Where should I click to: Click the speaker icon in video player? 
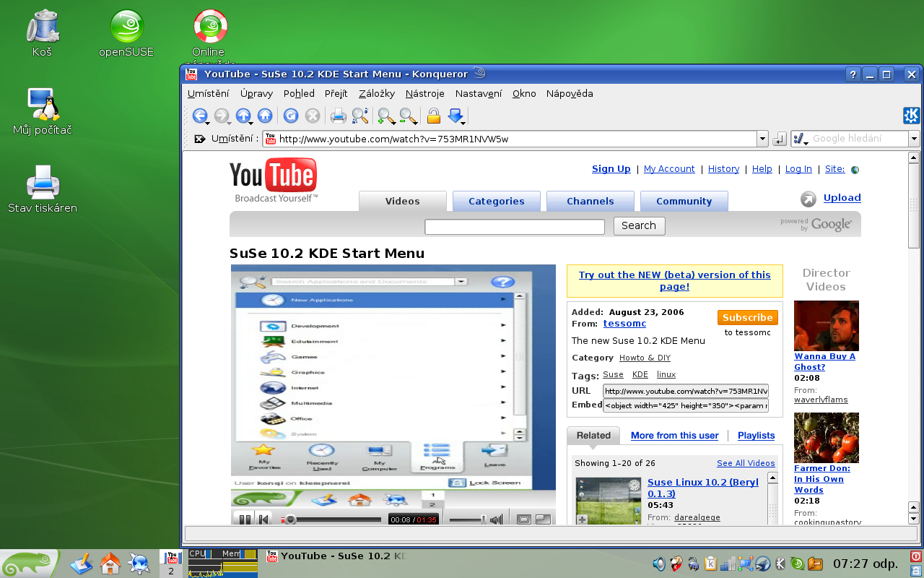coord(496,519)
